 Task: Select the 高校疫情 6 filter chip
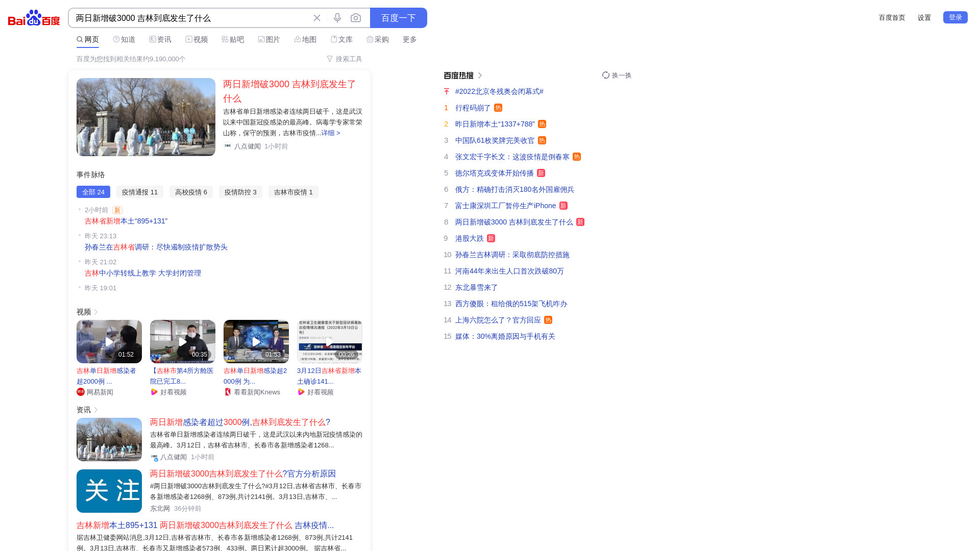tap(191, 192)
